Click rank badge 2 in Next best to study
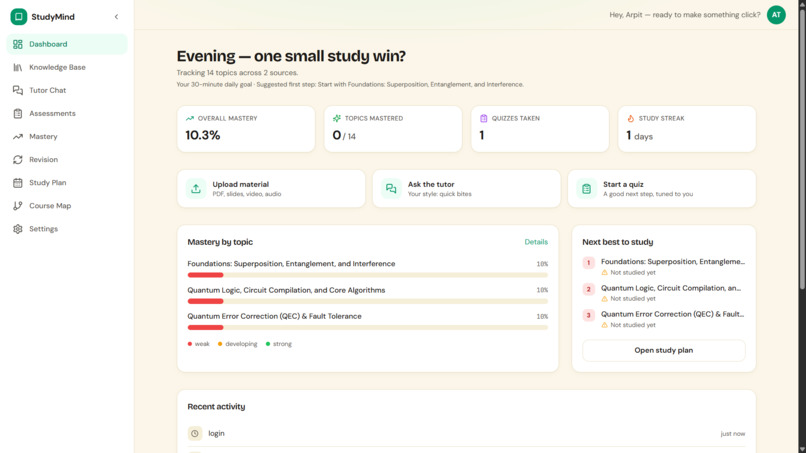This screenshot has height=453, width=806. pos(589,289)
